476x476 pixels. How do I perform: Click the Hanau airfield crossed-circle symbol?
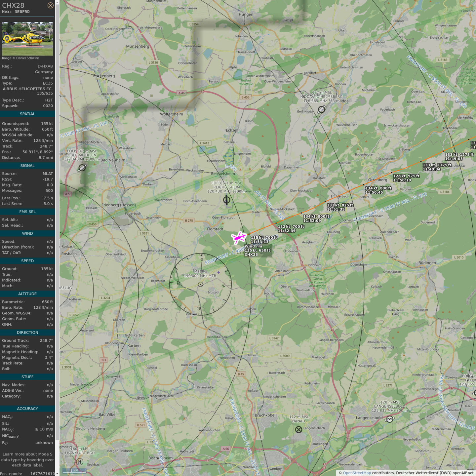[x=298, y=429]
